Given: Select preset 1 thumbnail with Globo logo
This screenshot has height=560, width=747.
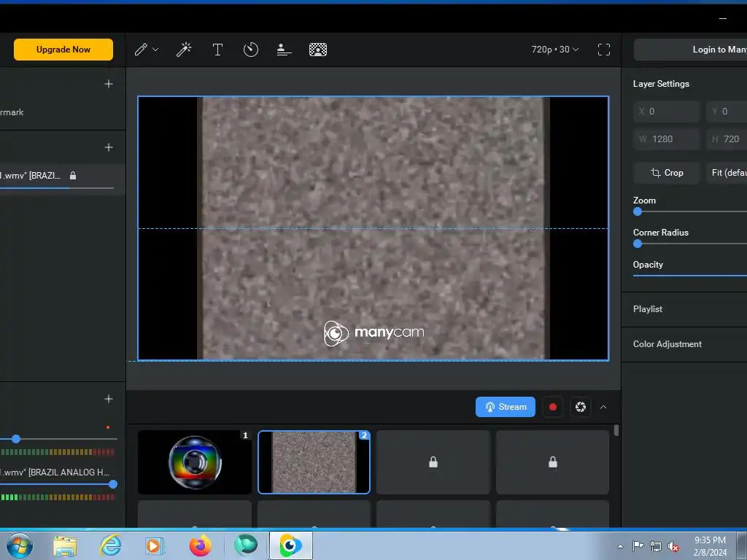Looking at the screenshot, I should [x=194, y=462].
